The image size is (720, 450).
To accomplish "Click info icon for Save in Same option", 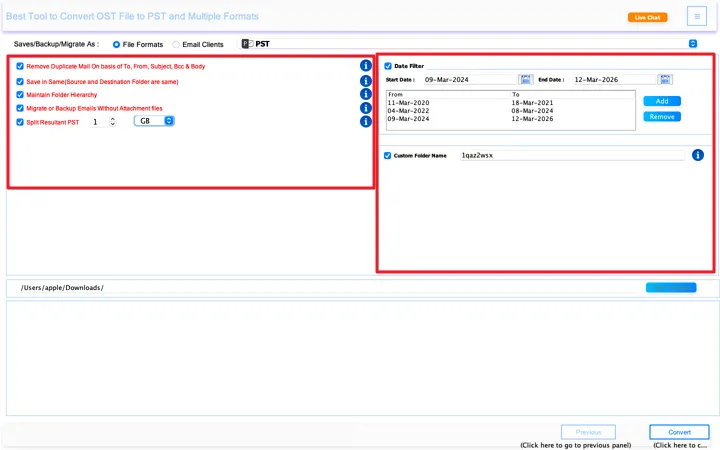I will (366, 80).
